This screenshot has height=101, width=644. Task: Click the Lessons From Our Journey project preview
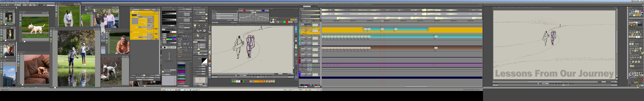pyautogui.click(x=554, y=45)
